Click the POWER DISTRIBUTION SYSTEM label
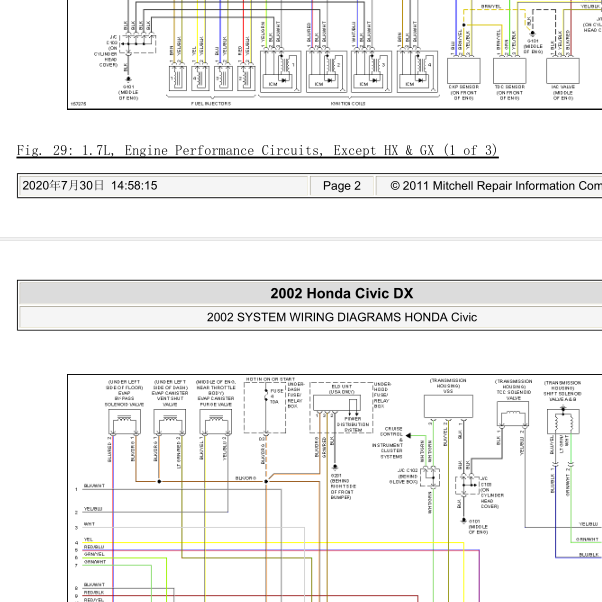The height and width of the screenshot is (602, 602). [353, 424]
